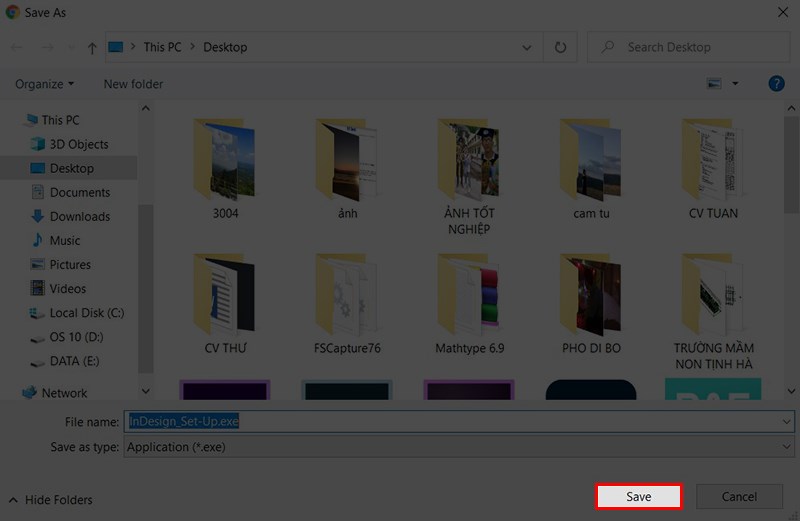Expand the address bar history dropdown
The image size is (800, 521).
(527, 47)
